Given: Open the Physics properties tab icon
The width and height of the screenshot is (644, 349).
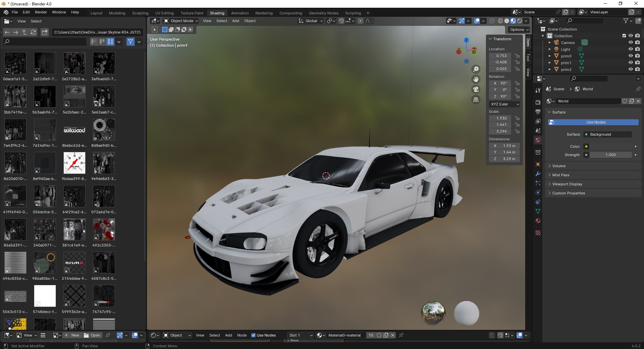Looking at the screenshot, I should (x=538, y=192).
